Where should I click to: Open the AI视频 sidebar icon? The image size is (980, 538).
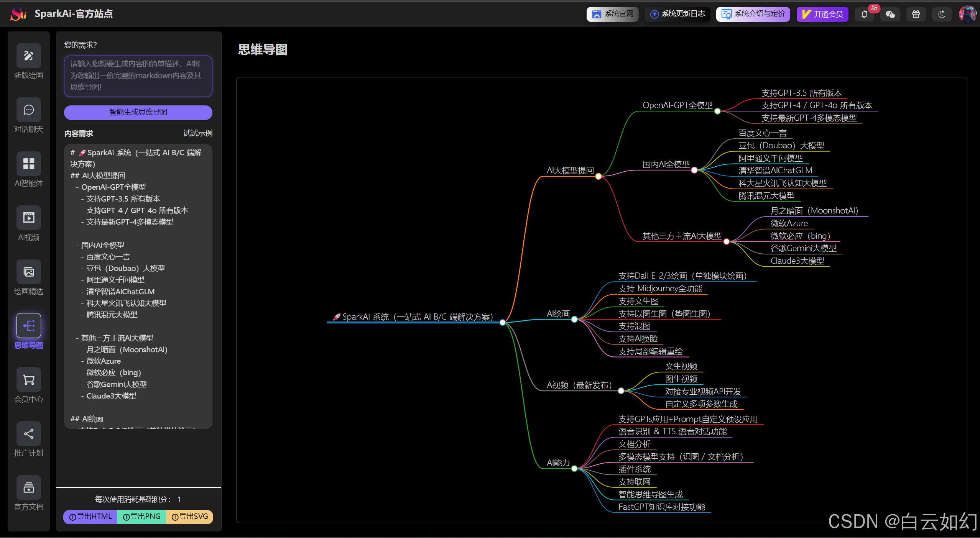click(x=29, y=218)
